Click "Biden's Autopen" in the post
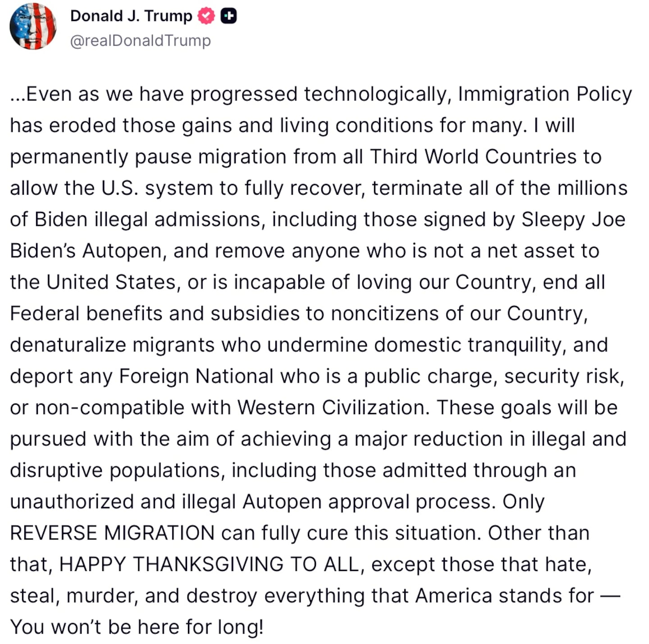649x644 pixels. pyautogui.click(x=86, y=251)
